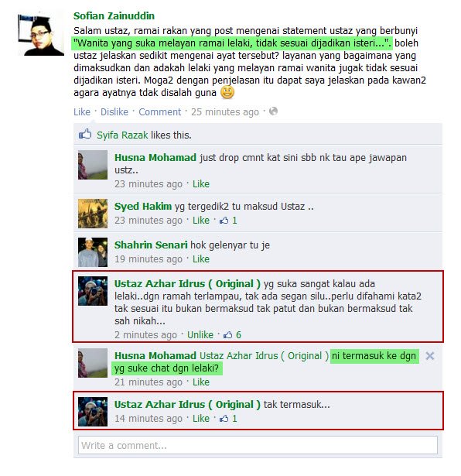Like the main post by Sofian Zainuddin
The image size is (461, 476).
click(82, 112)
